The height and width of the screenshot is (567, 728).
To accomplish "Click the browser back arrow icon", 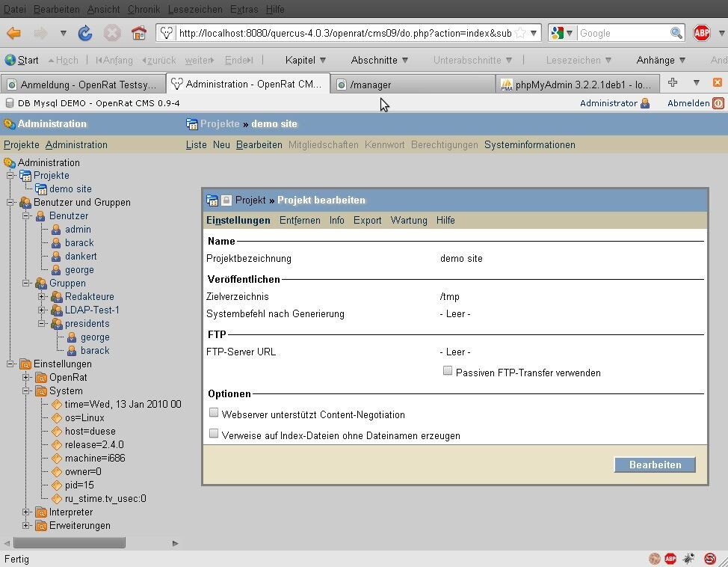I will pos(14,33).
